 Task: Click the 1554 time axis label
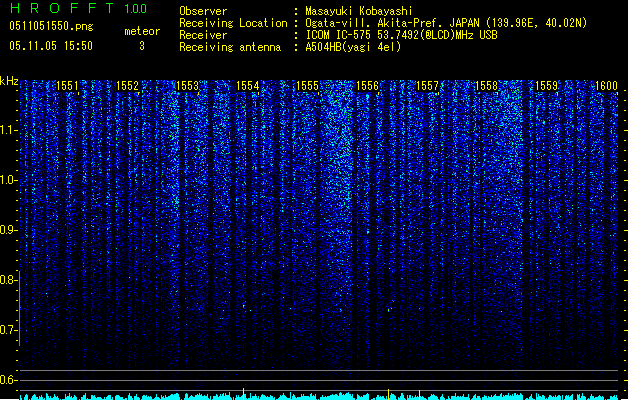pyautogui.click(x=248, y=86)
